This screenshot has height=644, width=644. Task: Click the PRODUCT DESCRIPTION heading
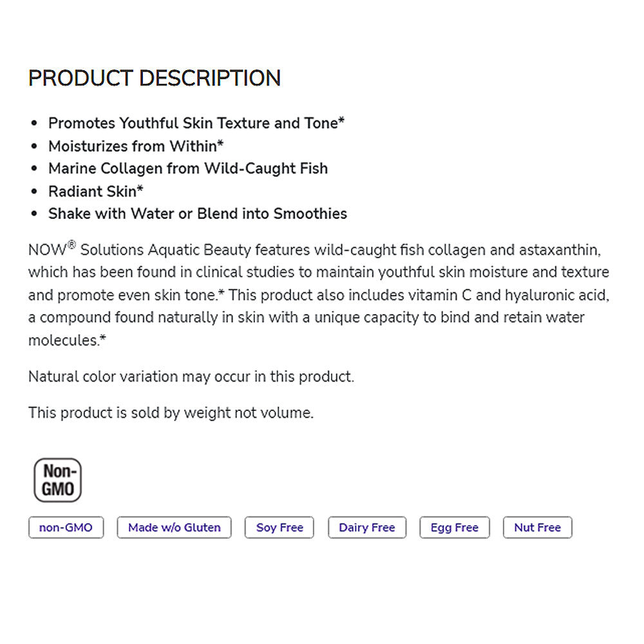[155, 78]
